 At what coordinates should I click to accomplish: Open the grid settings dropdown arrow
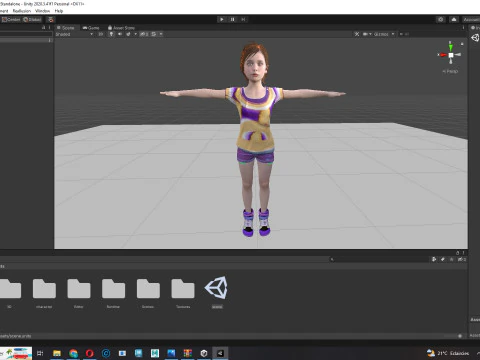click(x=161, y=34)
